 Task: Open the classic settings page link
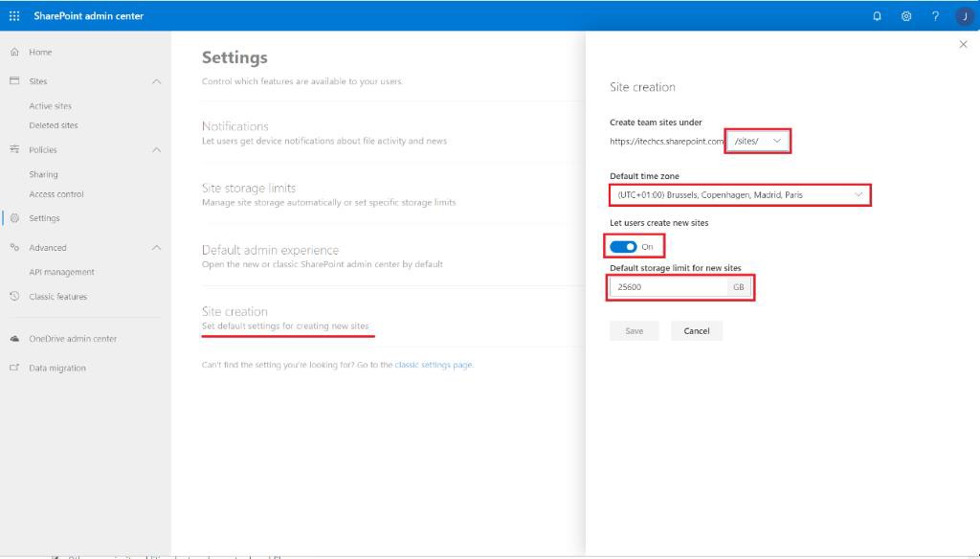434,365
